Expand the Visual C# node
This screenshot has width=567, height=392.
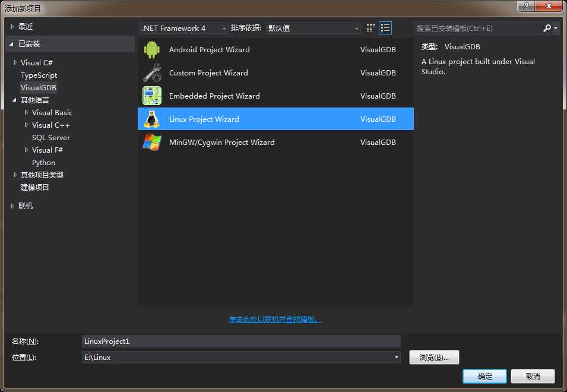click(x=15, y=62)
